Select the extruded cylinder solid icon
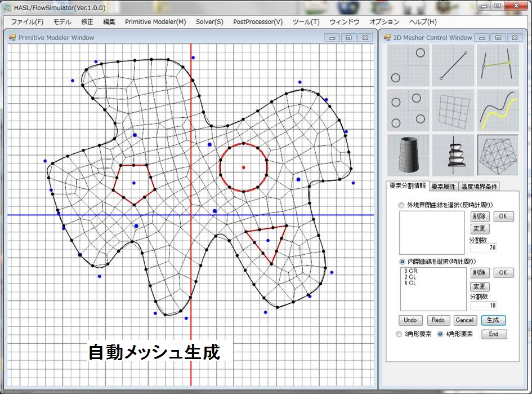This screenshot has width=532, height=394. tap(408, 154)
